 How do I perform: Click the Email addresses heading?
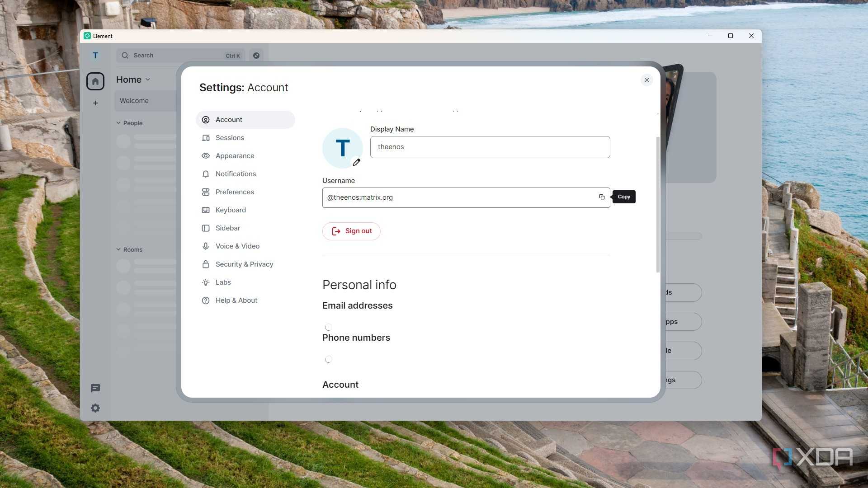click(x=357, y=305)
